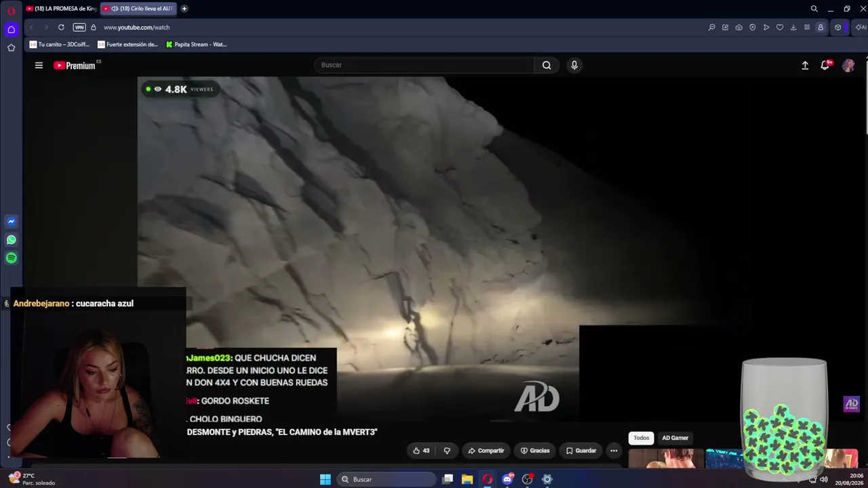Toggle the Opera VPN badge
Screen dimensions: 868x488
click(x=79, y=27)
